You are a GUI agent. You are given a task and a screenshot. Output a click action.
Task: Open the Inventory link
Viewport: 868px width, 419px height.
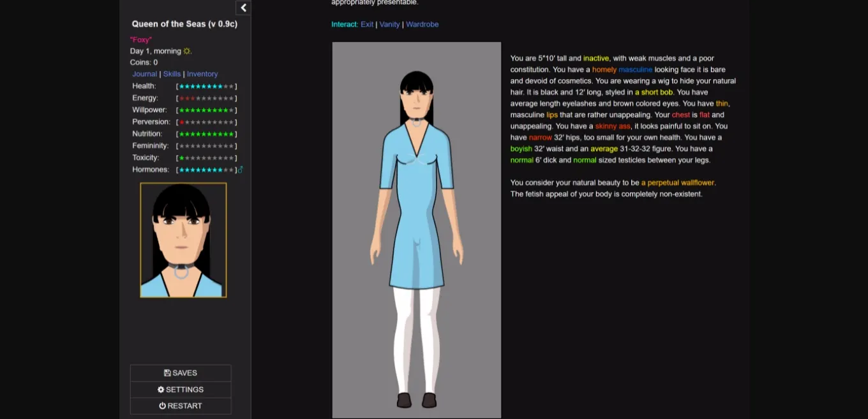click(202, 74)
